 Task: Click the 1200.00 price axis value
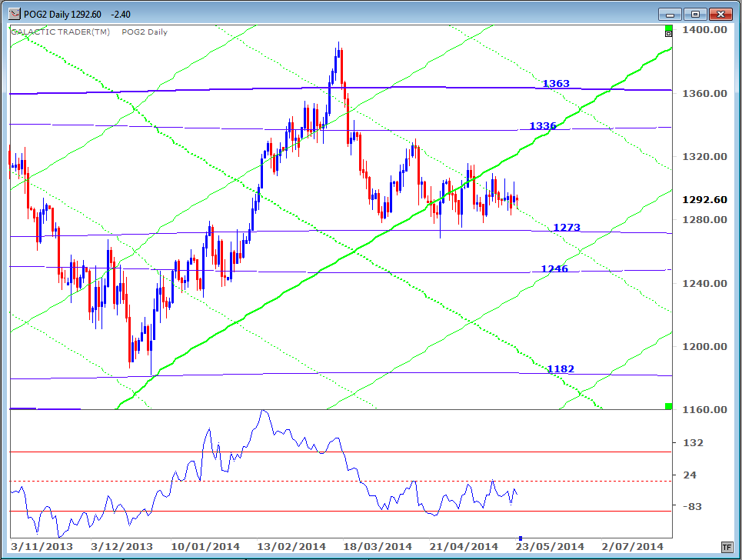point(704,346)
